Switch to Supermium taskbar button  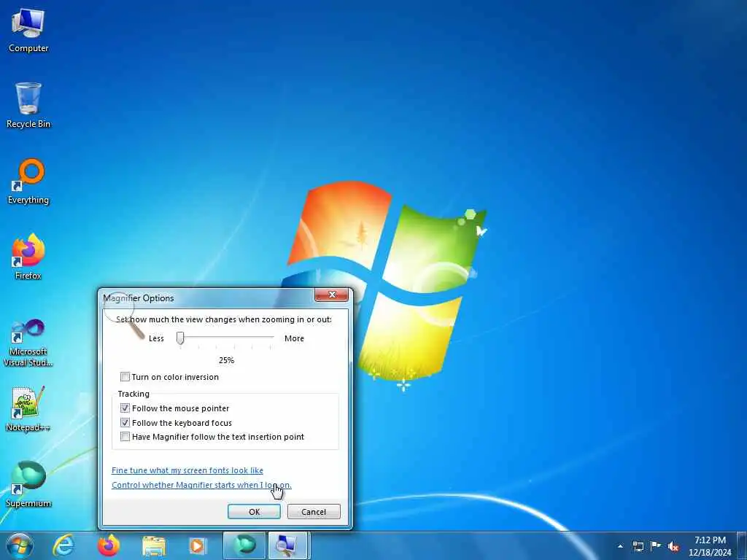click(x=244, y=545)
